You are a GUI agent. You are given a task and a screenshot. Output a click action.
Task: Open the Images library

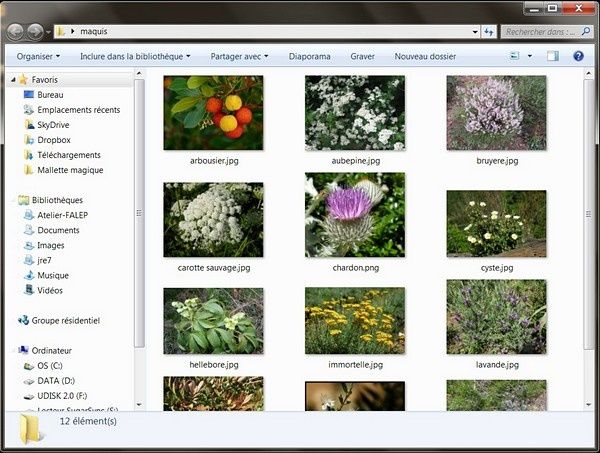(51, 245)
